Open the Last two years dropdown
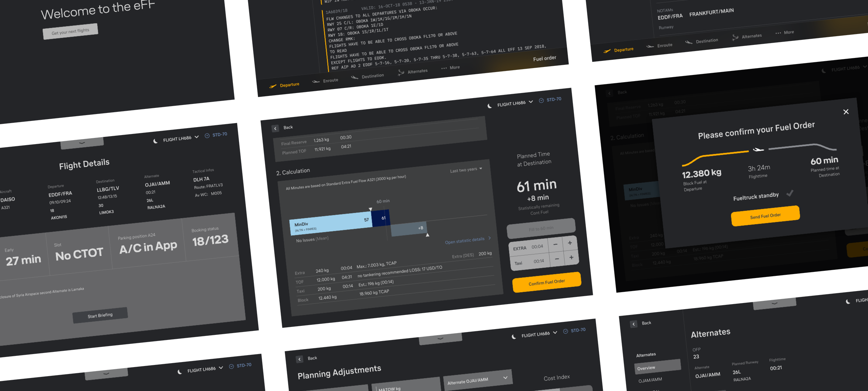Screen dimensions: 868x391 (x=466, y=170)
